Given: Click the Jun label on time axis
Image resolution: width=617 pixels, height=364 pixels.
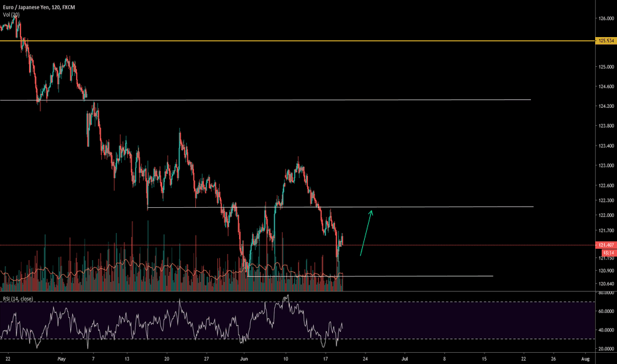Looking at the screenshot, I should 244,359.
